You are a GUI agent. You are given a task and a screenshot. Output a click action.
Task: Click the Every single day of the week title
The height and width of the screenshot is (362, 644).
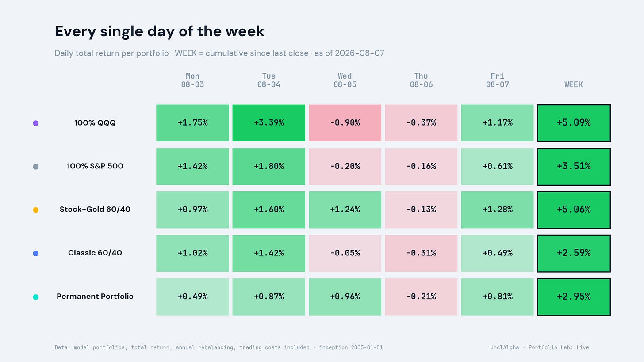(x=159, y=31)
